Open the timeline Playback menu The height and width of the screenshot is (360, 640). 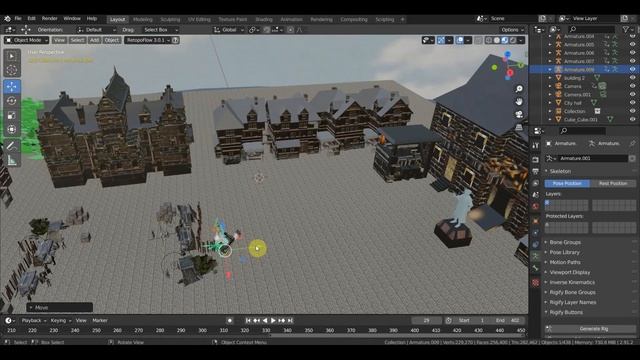(33, 320)
